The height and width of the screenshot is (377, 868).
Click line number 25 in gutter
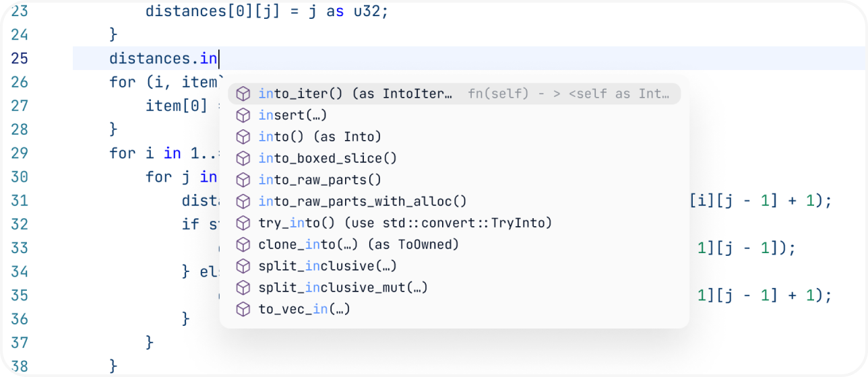click(20, 59)
